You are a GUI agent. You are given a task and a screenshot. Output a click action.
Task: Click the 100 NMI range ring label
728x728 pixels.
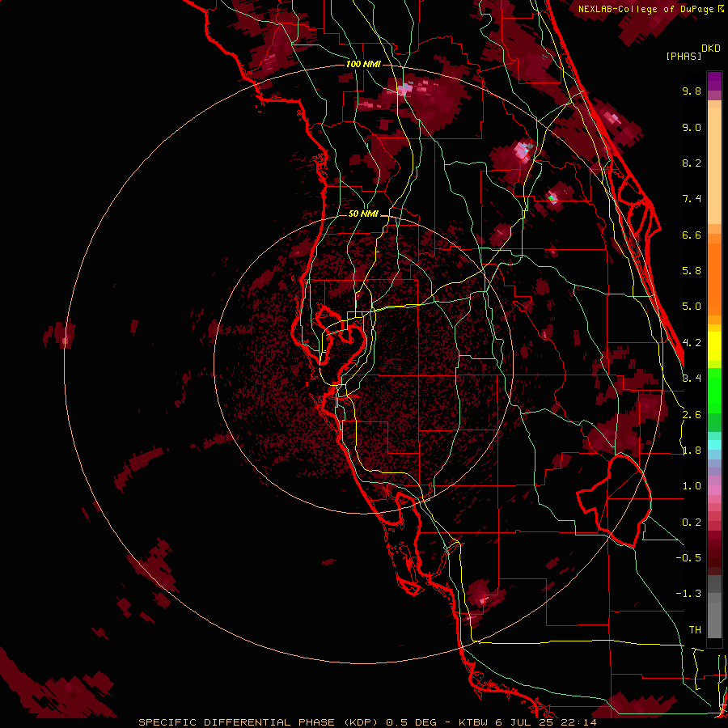pos(363,64)
